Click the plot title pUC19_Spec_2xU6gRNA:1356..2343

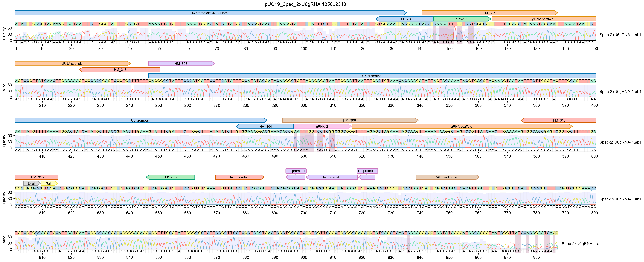(x=305, y=4)
